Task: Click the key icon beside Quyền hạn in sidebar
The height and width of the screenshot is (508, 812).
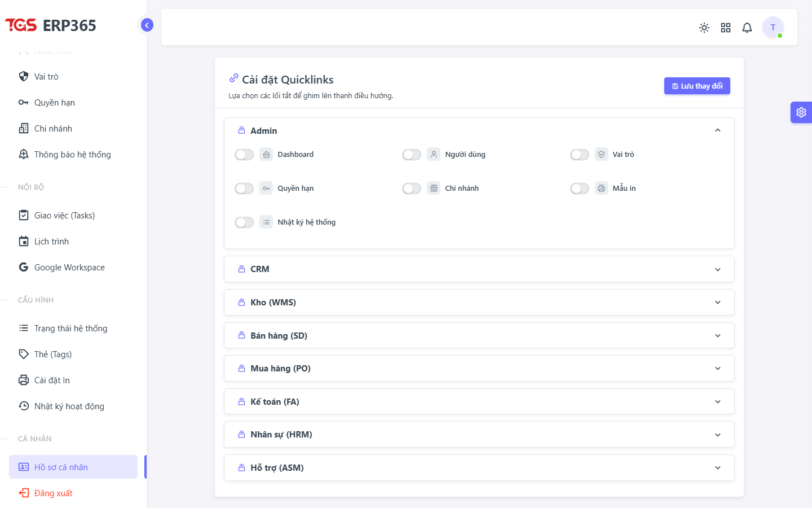Action: pyautogui.click(x=24, y=102)
